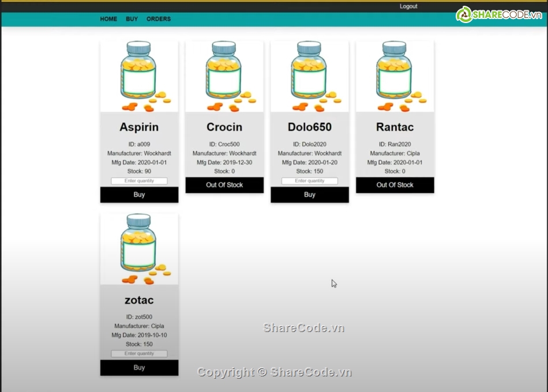Click 'Manufacturer: Cipla' on Rantac card
The image size is (548, 392).
click(395, 153)
